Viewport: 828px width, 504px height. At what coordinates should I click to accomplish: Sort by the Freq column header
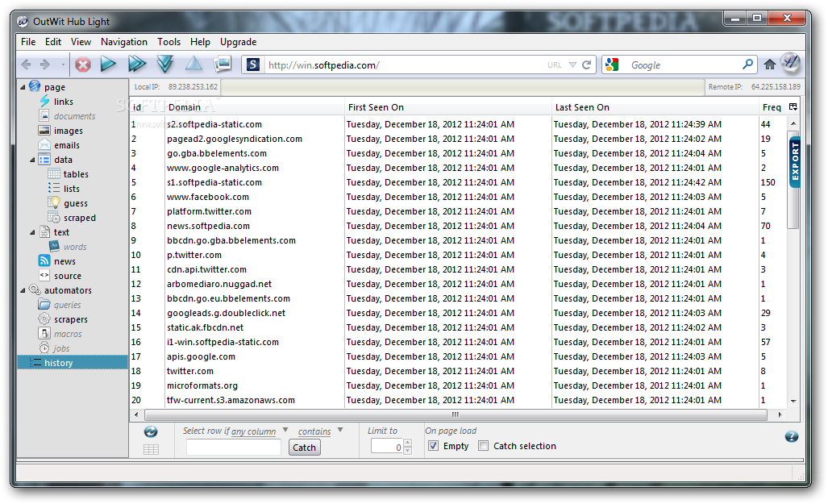[x=772, y=107]
